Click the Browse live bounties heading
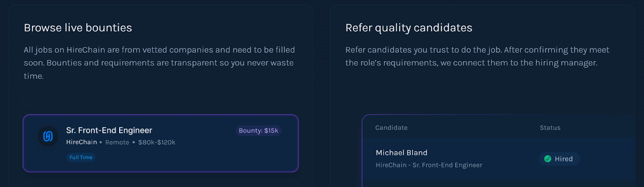The image size is (644, 187). coord(78,28)
